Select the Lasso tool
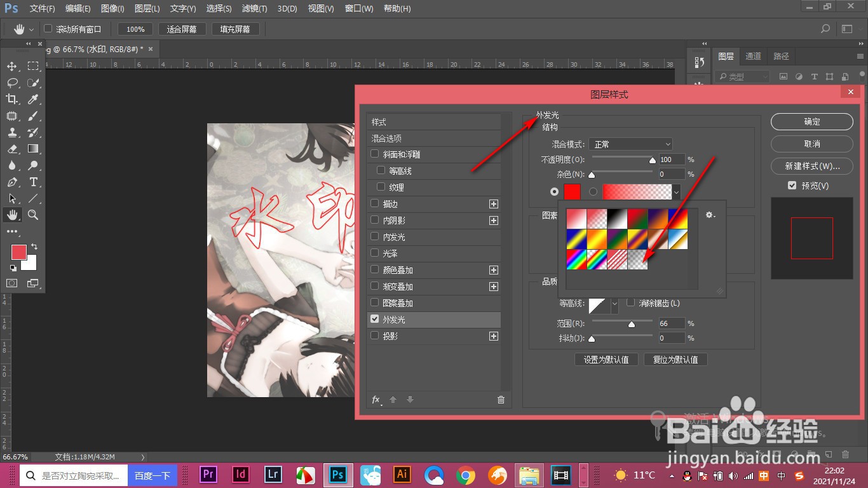Screen dimensions: 868x488 [x=12, y=83]
